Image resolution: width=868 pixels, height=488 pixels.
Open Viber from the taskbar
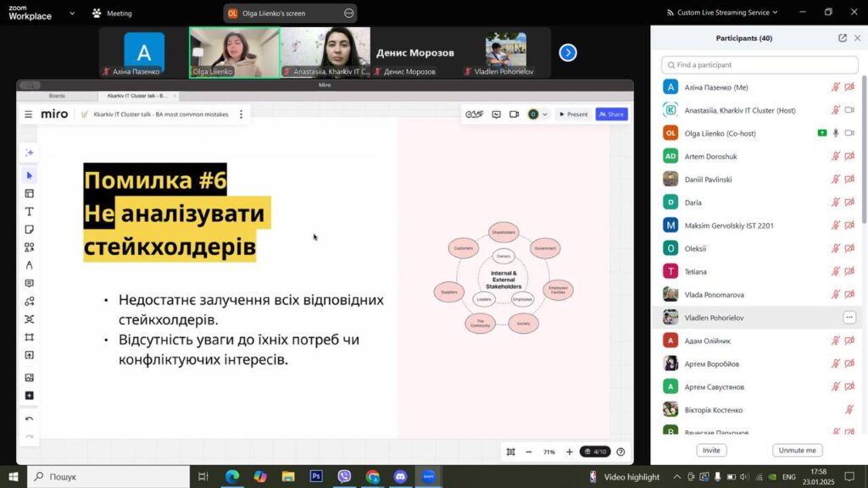coord(344,476)
